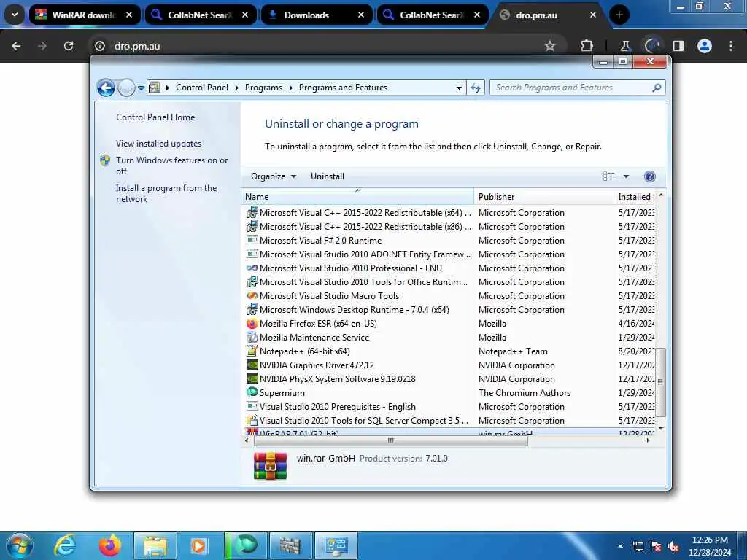747x560 pixels.
Task: Select the Notepad++ (64-bit x64) icon
Action: click(252, 351)
